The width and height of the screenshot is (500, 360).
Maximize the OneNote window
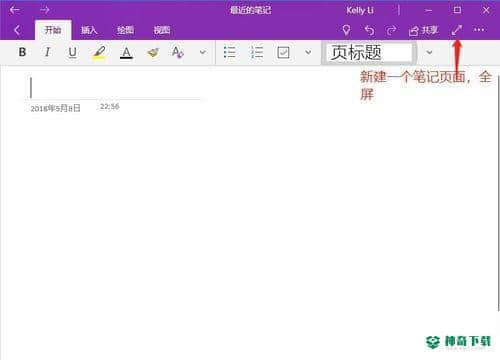click(457, 10)
